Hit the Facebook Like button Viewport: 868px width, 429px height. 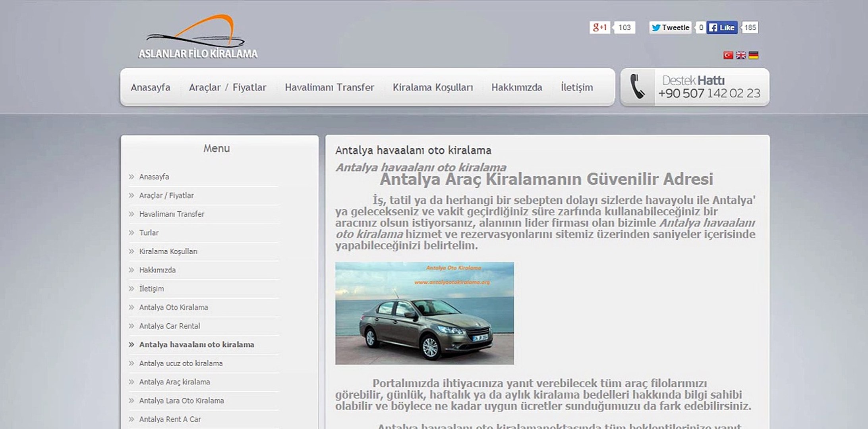point(722,27)
